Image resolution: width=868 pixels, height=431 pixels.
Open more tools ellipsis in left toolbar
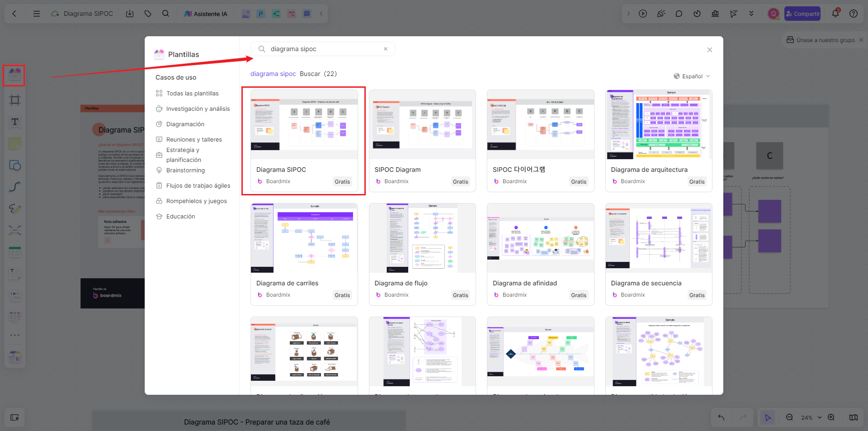14,335
